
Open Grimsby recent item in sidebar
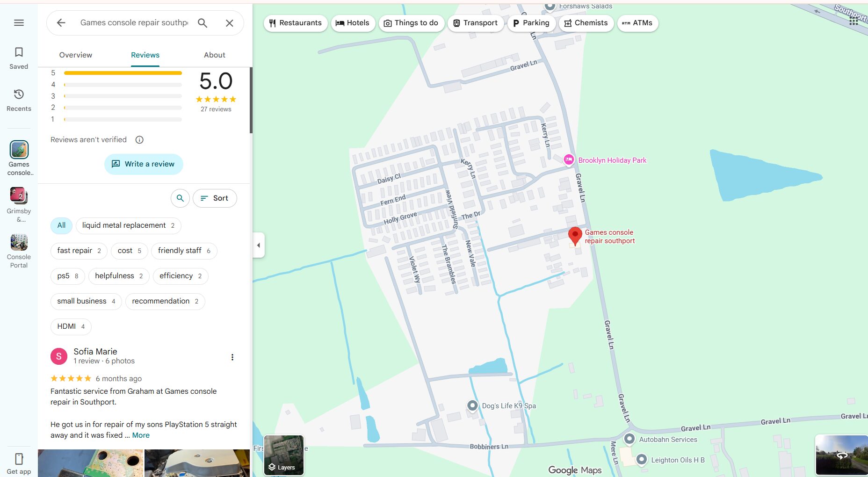click(x=19, y=205)
